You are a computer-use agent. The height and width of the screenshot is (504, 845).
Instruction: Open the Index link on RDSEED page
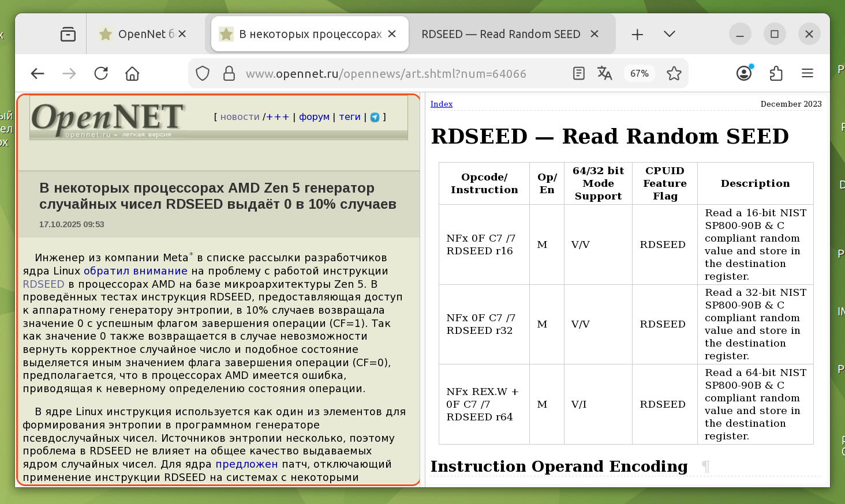tap(442, 104)
